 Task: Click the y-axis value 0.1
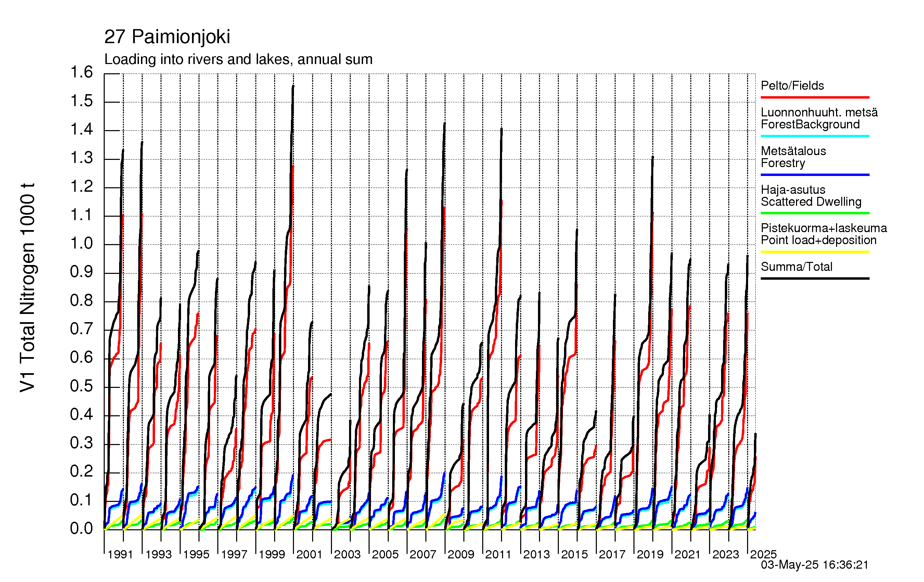[81, 500]
